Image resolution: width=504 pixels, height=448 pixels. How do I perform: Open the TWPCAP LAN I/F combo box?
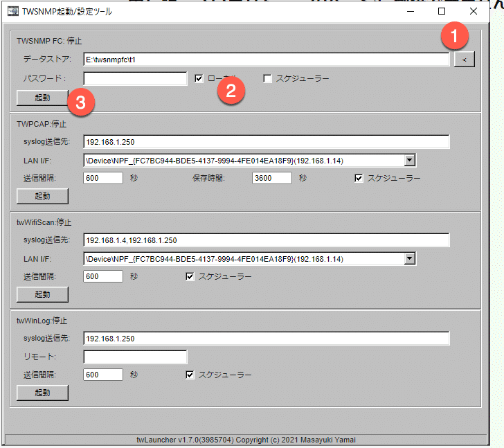250,161
